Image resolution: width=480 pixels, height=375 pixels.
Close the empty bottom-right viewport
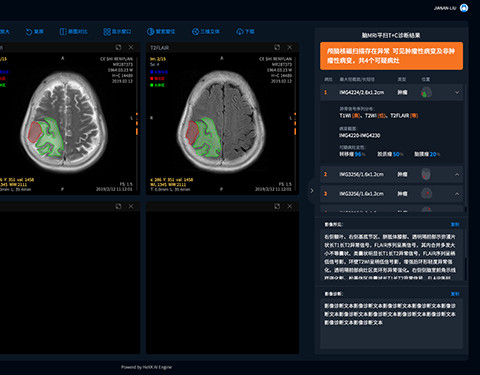pyautogui.click(x=290, y=206)
